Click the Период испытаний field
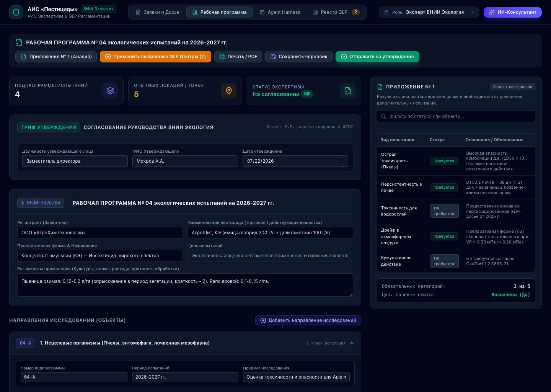551x392 pixels. pos(185,377)
